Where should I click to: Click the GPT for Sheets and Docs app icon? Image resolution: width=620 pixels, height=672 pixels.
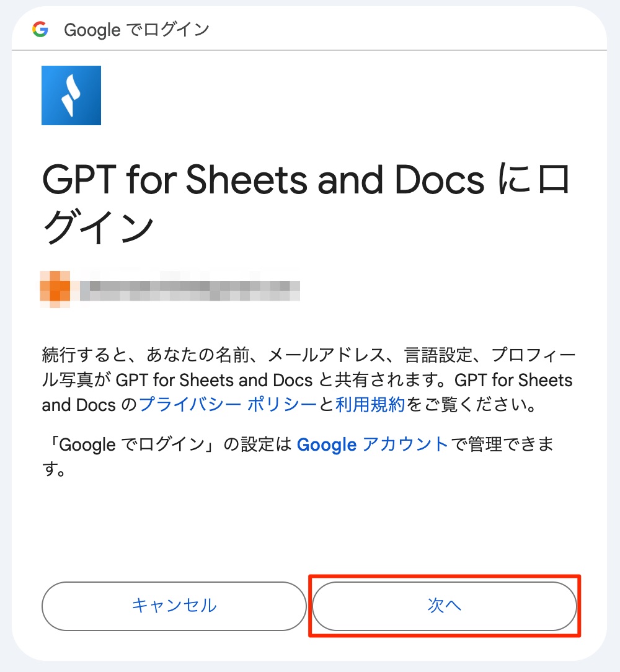pyautogui.click(x=71, y=95)
